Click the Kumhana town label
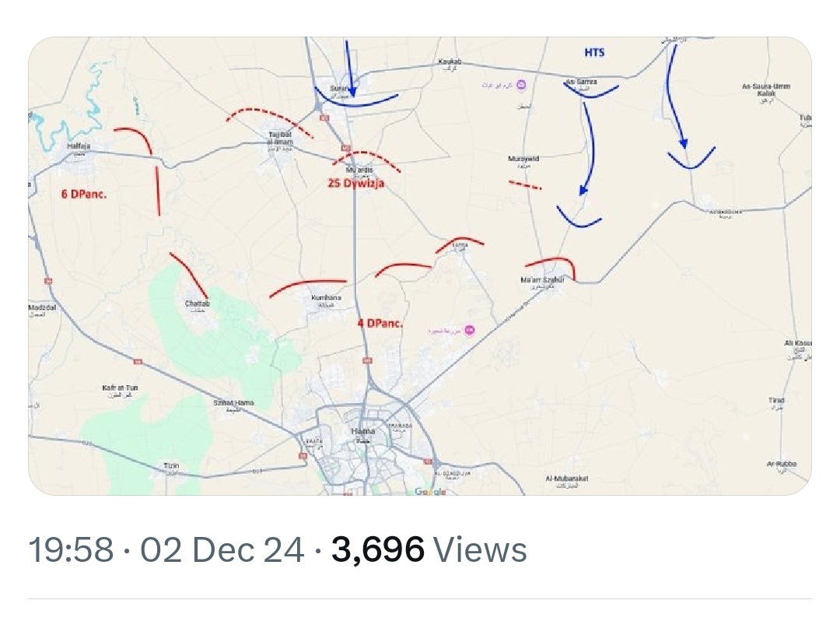This screenshot has width=840, height=621. coord(326,298)
